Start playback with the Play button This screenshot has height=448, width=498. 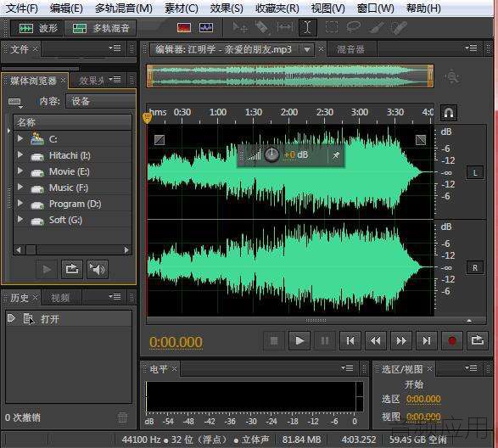299,341
